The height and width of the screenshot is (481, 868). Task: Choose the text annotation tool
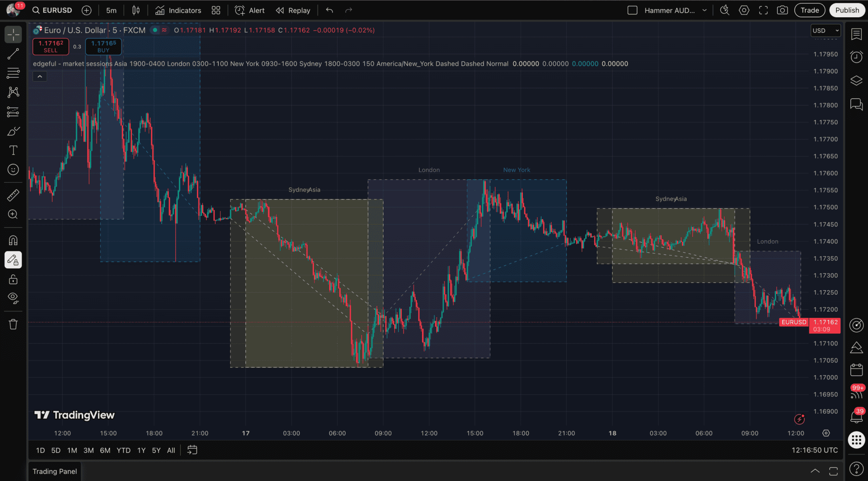[x=13, y=150]
